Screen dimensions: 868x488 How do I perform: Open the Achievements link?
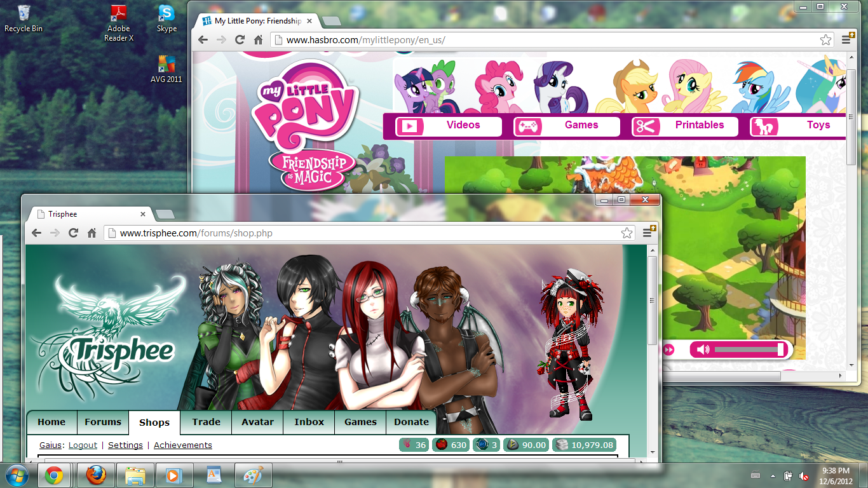click(x=183, y=445)
